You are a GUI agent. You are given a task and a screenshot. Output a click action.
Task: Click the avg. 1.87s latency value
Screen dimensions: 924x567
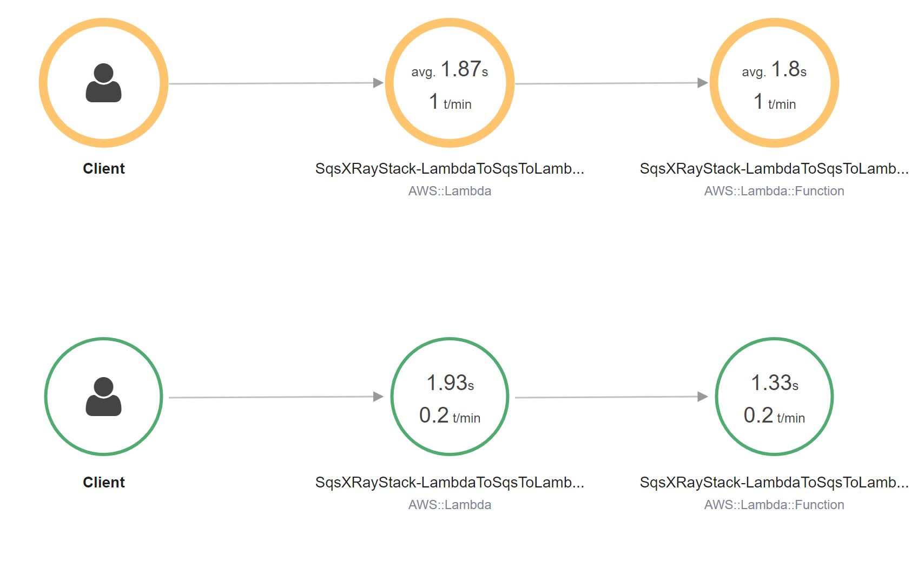(450, 69)
